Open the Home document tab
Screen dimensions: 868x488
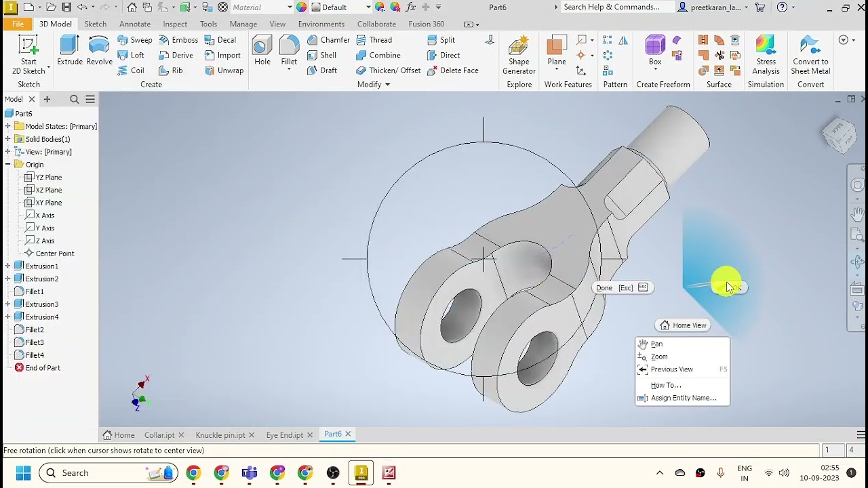point(119,435)
